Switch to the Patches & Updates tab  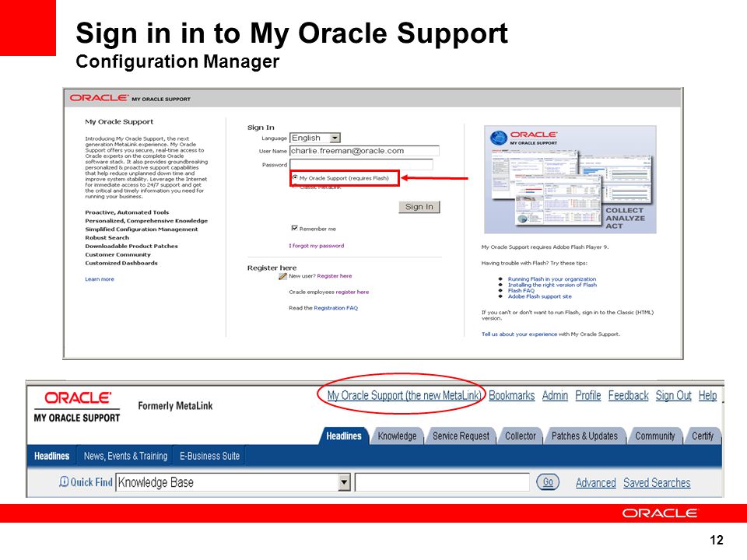point(584,436)
